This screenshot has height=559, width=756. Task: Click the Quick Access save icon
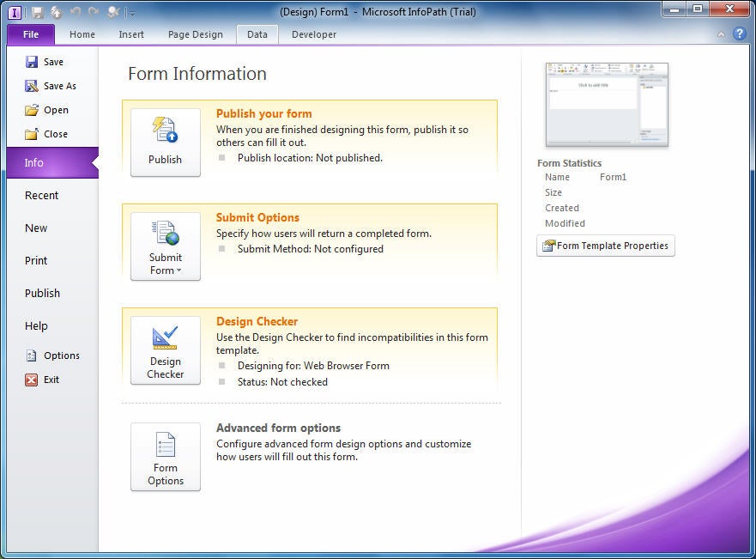38,13
